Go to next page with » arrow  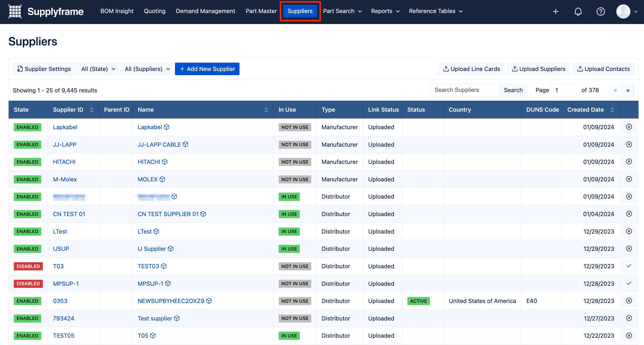tap(628, 90)
